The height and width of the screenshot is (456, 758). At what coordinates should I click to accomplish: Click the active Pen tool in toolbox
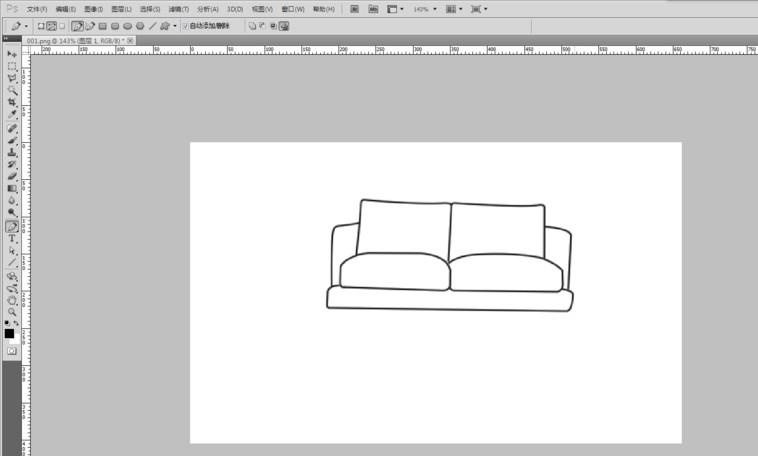(12, 226)
